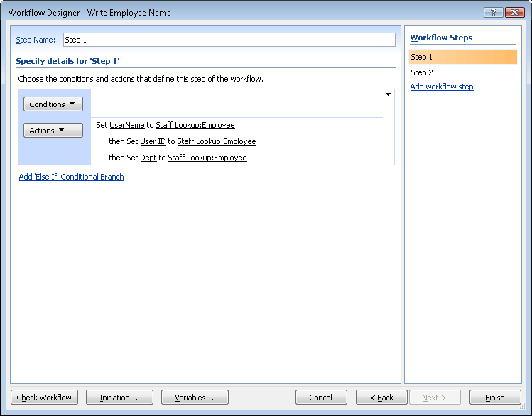Click the Add workflow step link
The height and width of the screenshot is (416, 532).
click(442, 87)
